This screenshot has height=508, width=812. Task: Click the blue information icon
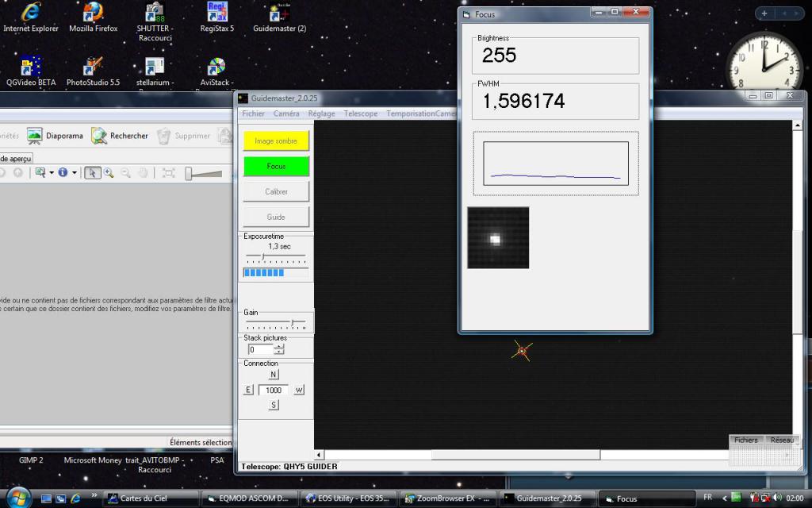[63, 172]
